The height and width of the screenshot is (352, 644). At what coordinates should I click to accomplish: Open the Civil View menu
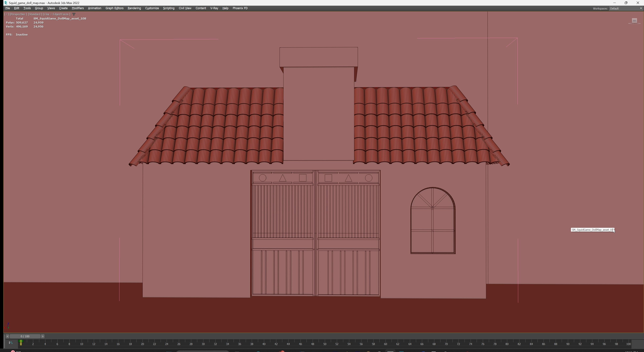coord(185,8)
